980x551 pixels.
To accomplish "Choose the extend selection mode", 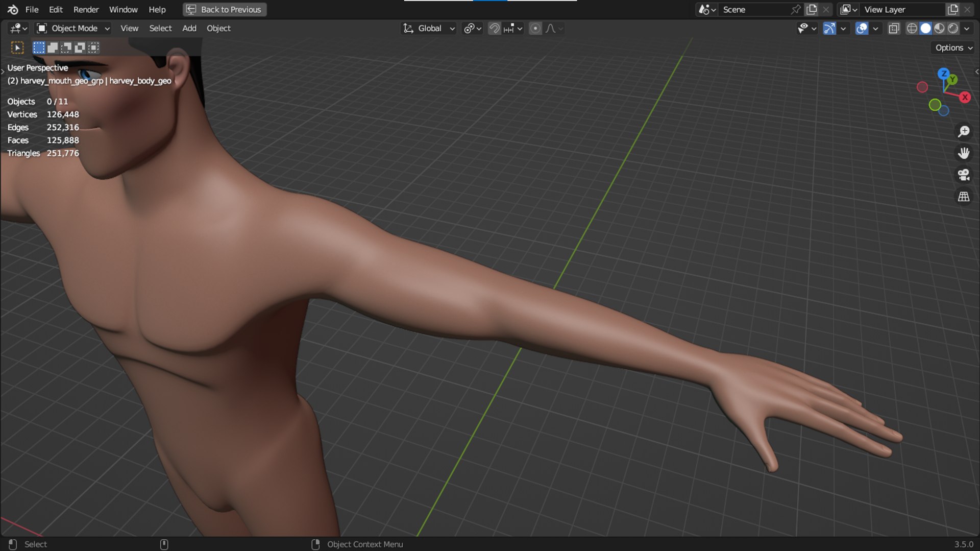I will pyautogui.click(x=52, y=47).
